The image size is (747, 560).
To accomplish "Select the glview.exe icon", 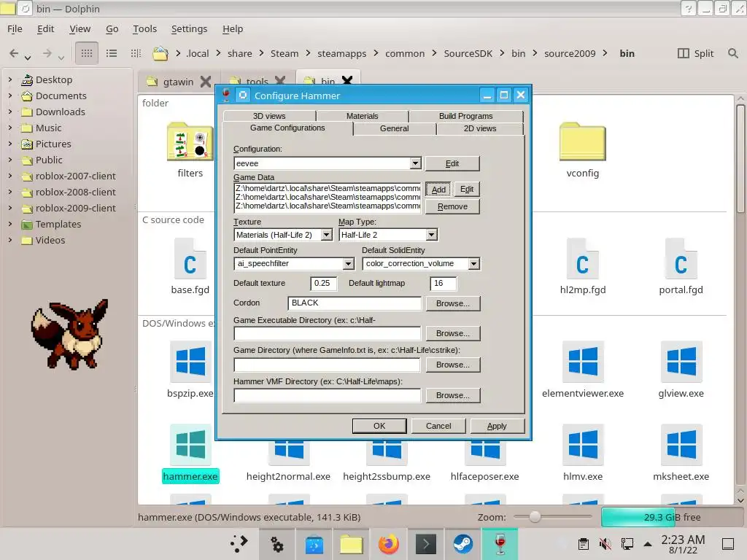I will [681, 362].
